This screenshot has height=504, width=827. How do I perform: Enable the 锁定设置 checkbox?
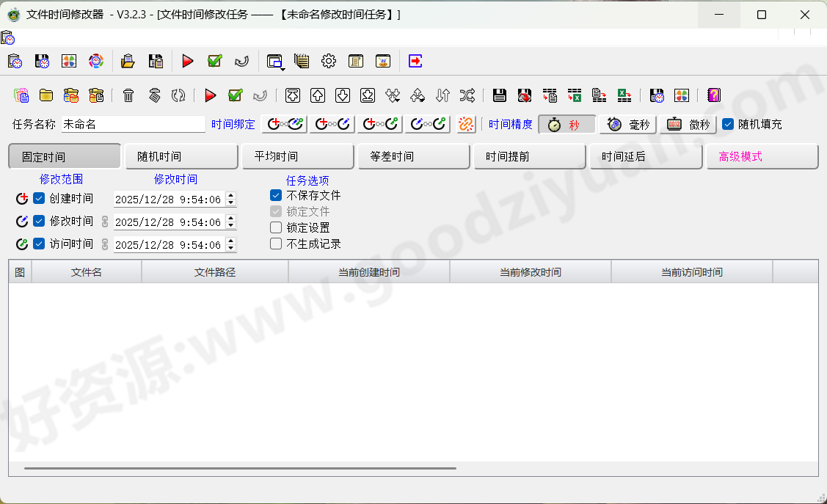click(x=276, y=227)
